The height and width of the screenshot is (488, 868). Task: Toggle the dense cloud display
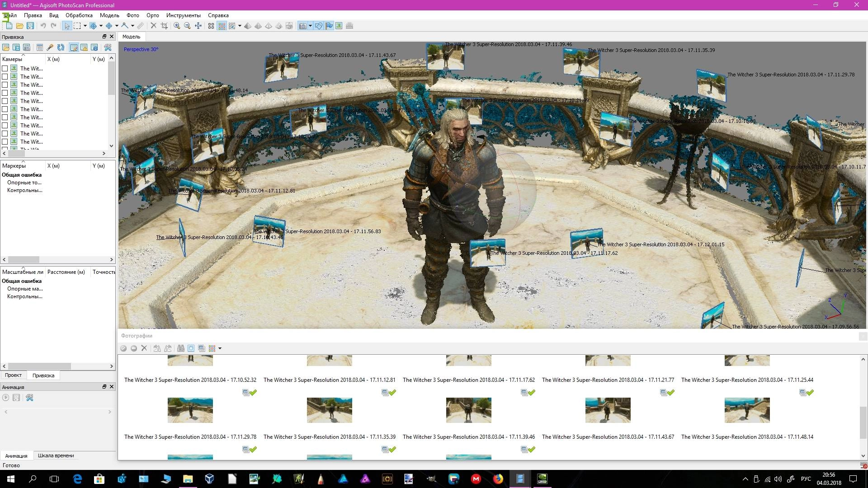(222, 26)
